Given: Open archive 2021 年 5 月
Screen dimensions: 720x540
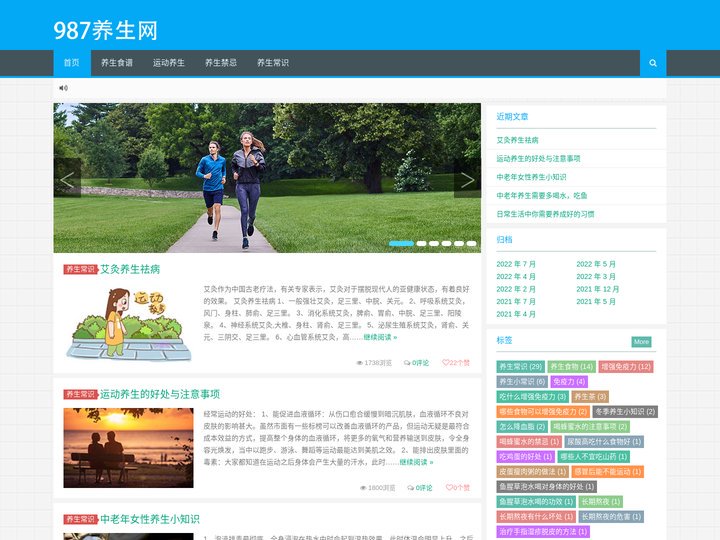Looking at the screenshot, I should [596, 301].
